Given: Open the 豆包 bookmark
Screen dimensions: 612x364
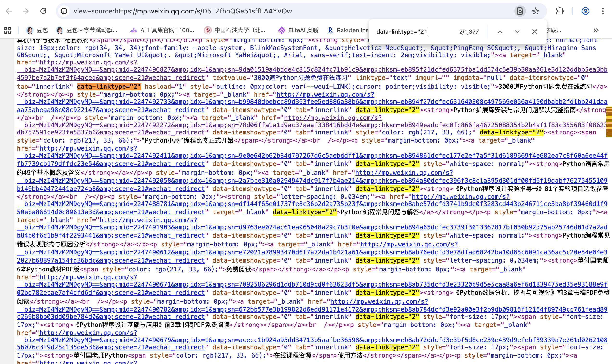Looking at the screenshot, I should [37, 30].
